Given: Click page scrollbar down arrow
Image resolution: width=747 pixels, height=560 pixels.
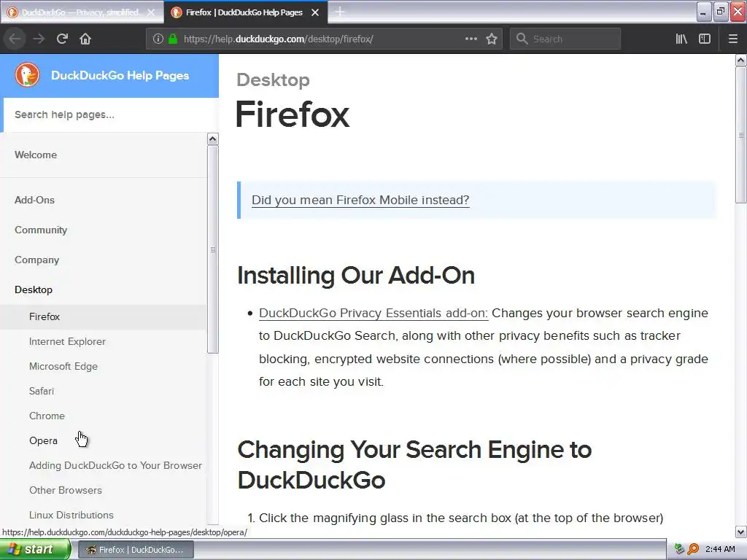Looking at the screenshot, I should (x=741, y=532).
